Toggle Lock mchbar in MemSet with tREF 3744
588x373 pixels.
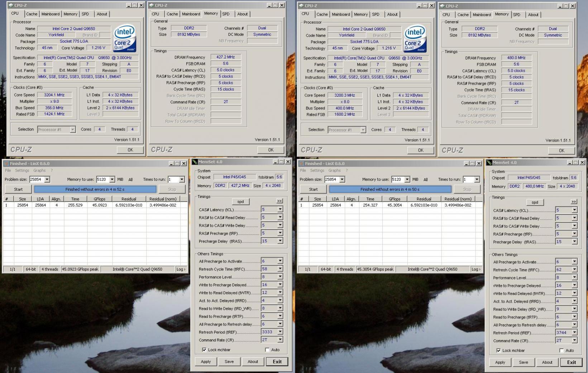point(498,350)
